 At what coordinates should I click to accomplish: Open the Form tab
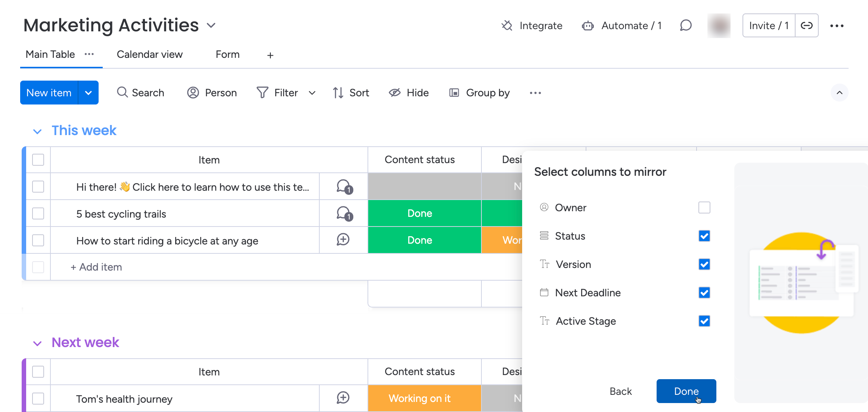pyautogui.click(x=227, y=54)
